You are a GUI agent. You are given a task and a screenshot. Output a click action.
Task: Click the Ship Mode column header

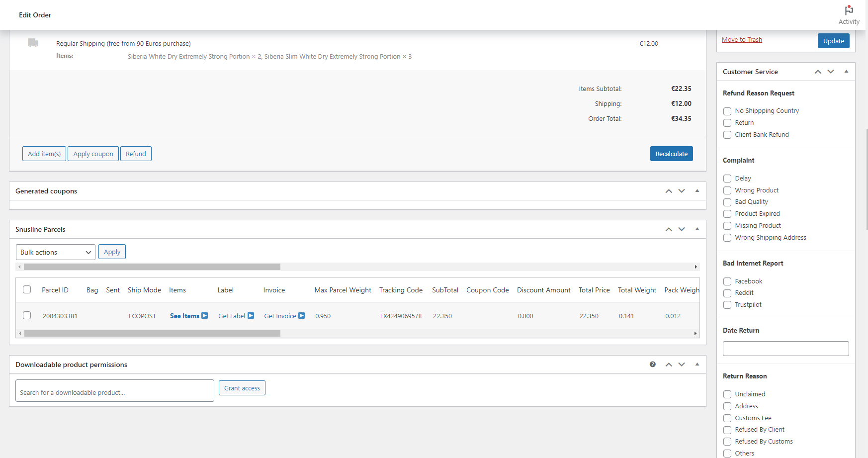click(144, 290)
